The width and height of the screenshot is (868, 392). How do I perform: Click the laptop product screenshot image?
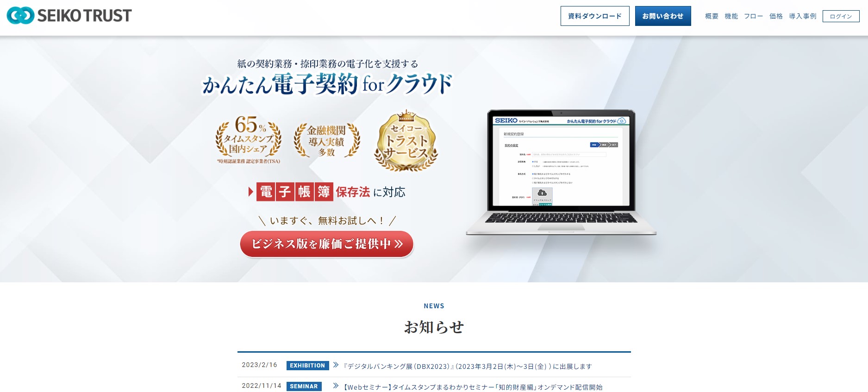click(x=561, y=172)
